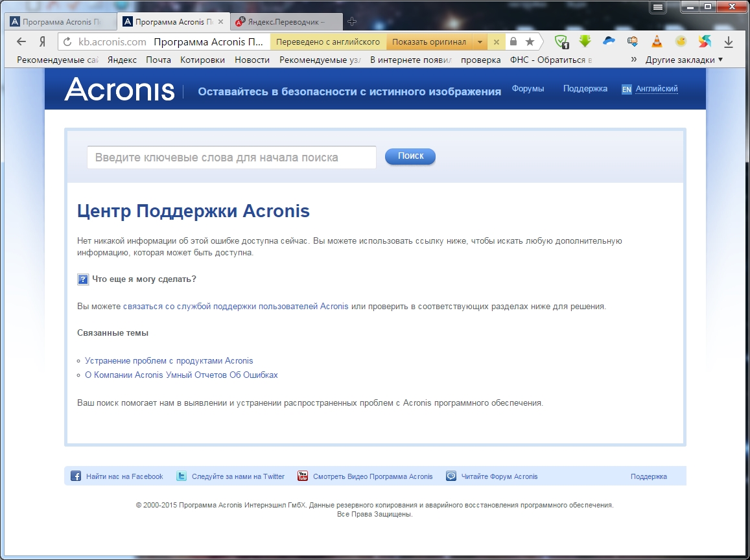Click the browser back arrow
The image size is (750, 560).
[21, 41]
